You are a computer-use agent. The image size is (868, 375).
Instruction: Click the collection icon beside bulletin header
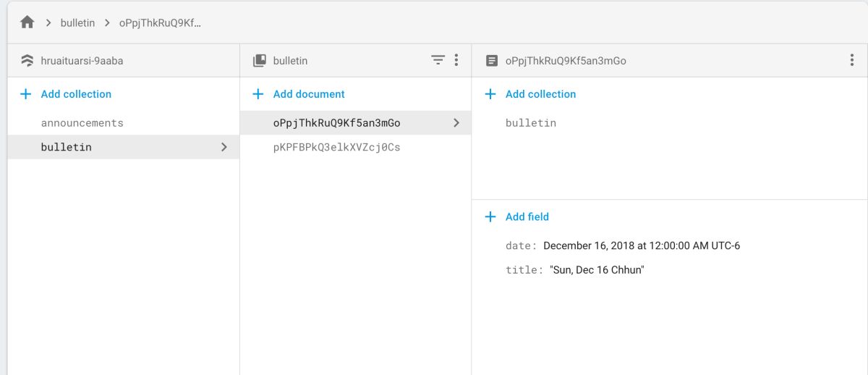click(259, 61)
